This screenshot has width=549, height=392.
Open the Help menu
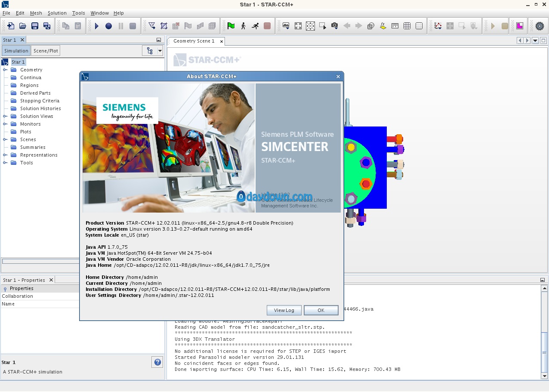(x=118, y=13)
